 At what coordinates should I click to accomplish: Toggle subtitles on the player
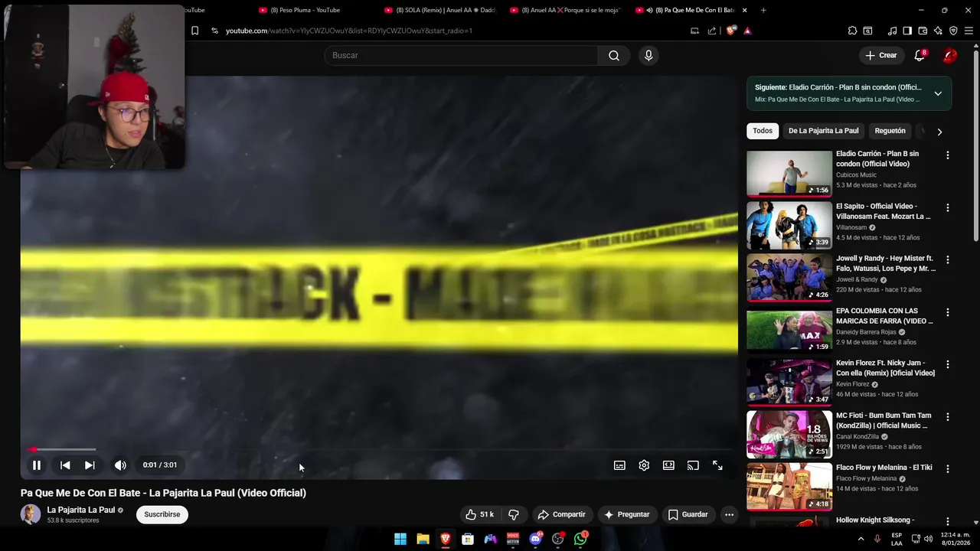click(619, 465)
